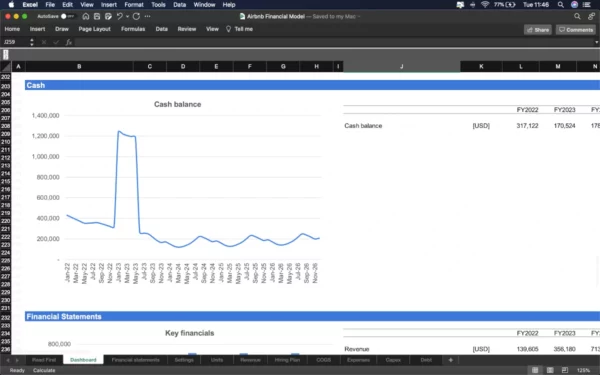Select column L header
This screenshot has width=600, height=375.
tap(521, 67)
